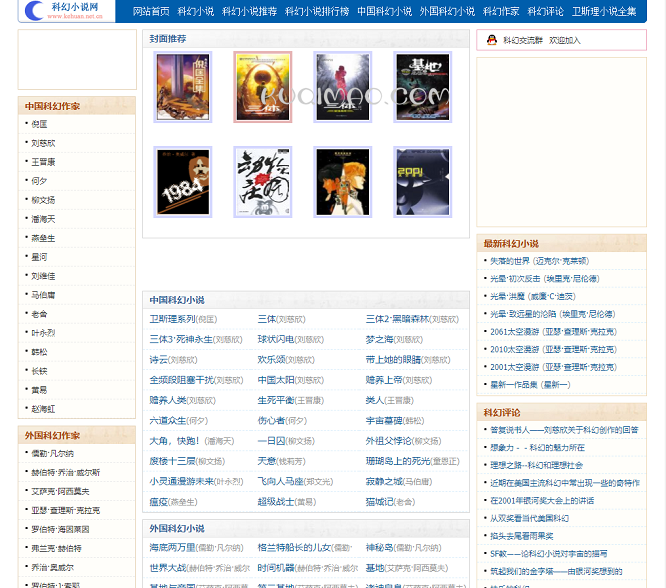Open latest novel 失落的世界

click(539, 261)
